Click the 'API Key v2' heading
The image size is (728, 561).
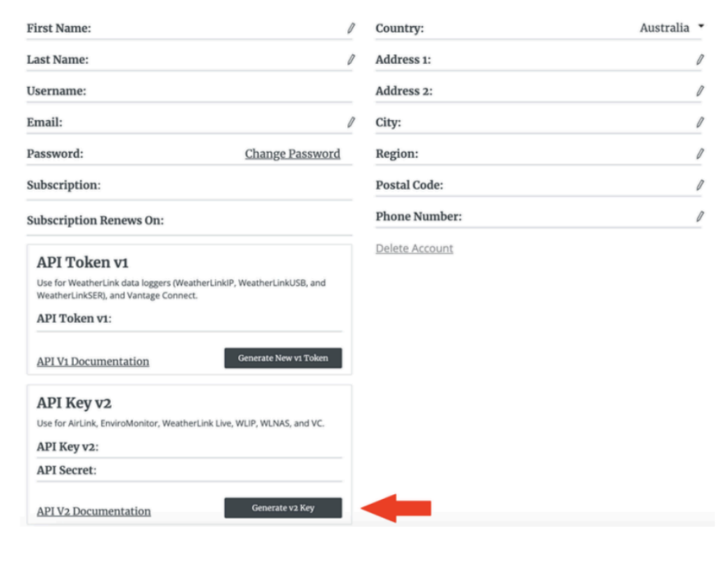(x=74, y=403)
